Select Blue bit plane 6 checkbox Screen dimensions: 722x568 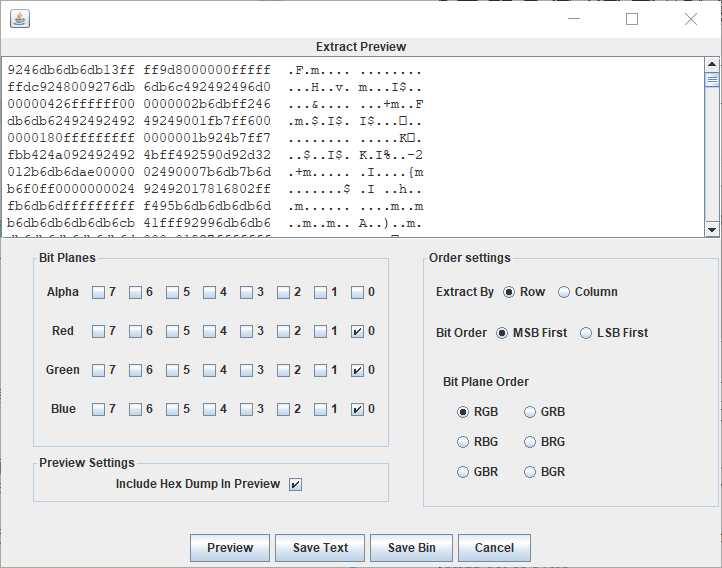[135, 410]
